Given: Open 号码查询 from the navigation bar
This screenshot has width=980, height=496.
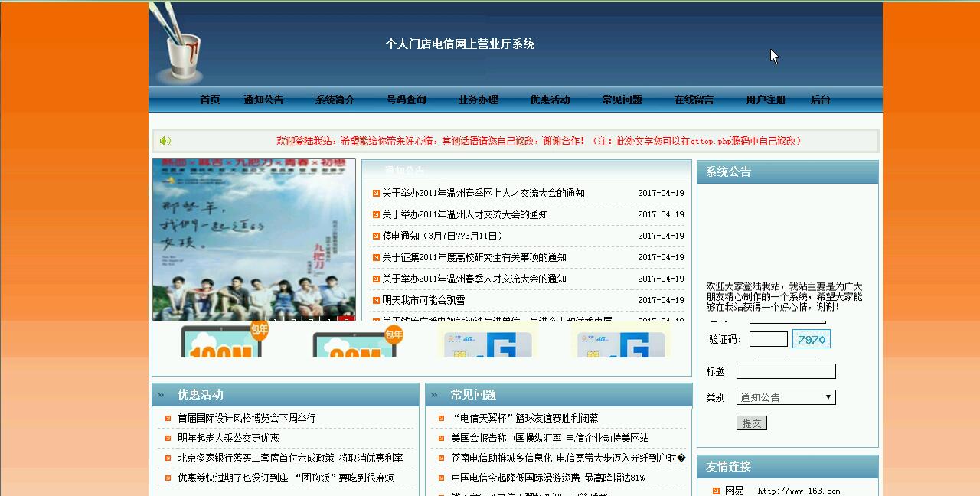Looking at the screenshot, I should coord(406,100).
